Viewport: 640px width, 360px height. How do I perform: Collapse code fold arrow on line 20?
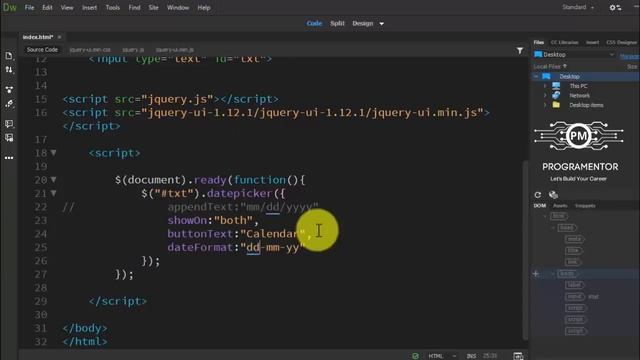pos(53,180)
